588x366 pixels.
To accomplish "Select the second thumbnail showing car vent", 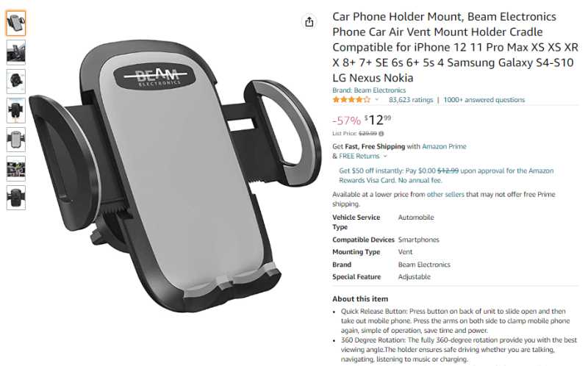I will tap(15, 52).
